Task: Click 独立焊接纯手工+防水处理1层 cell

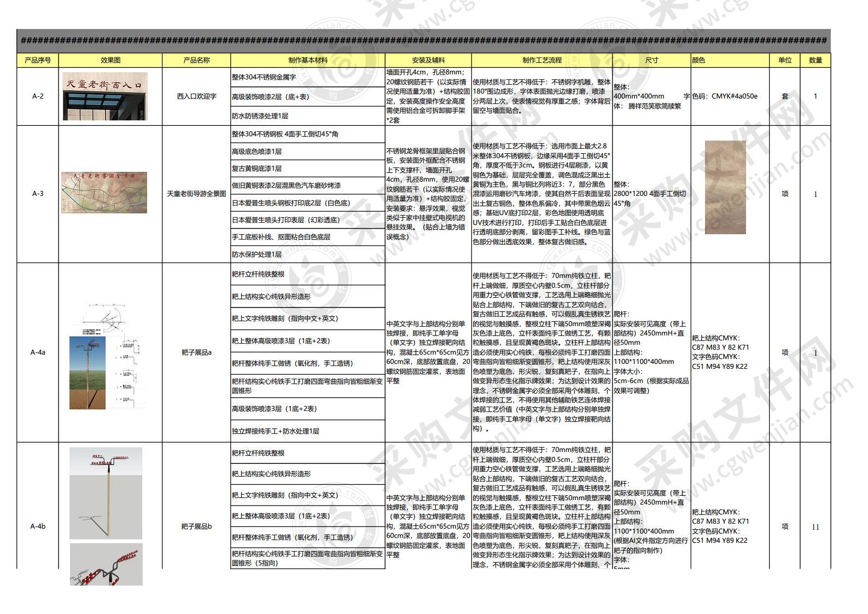Action: point(308,431)
